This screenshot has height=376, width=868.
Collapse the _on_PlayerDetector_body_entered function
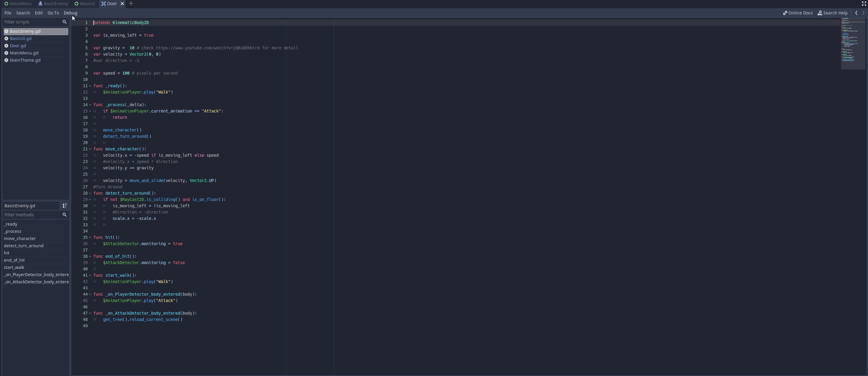pos(90,294)
